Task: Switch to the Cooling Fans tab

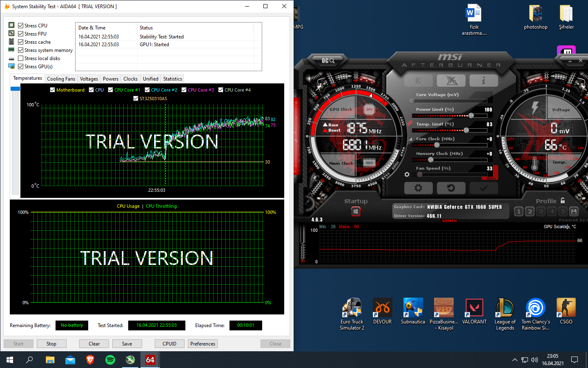Action: click(x=61, y=79)
